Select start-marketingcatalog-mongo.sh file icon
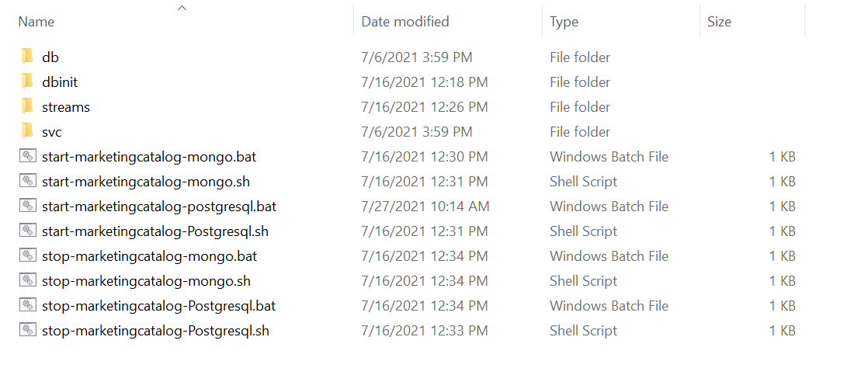 point(28,181)
